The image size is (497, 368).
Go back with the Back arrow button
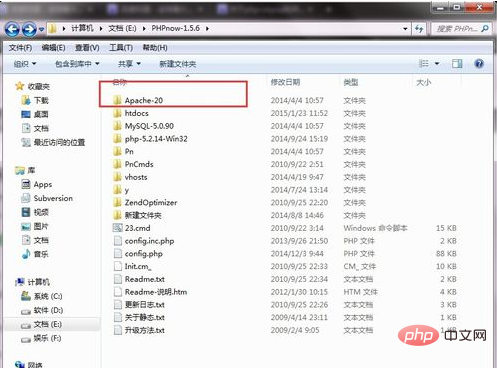click(12, 29)
